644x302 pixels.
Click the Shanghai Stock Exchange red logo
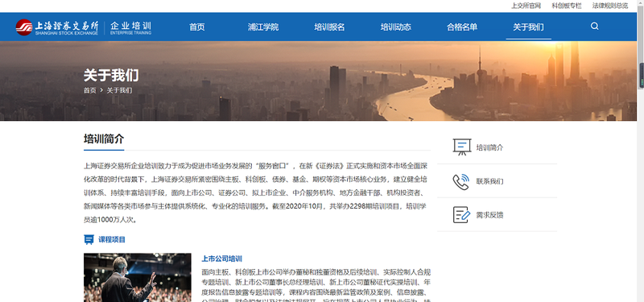[x=24, y=27]
